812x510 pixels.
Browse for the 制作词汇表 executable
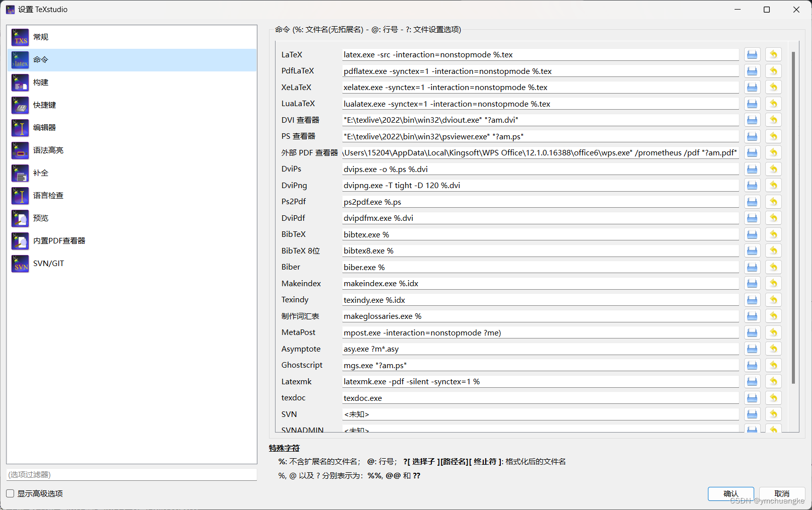pos(752,316)
